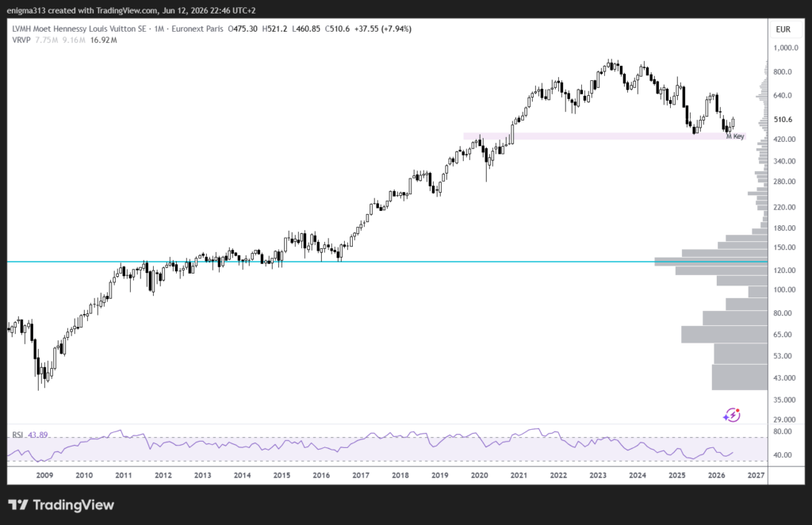Click the open price O475.30 value
The image size is (812, 525).
(x=243, y=29)
